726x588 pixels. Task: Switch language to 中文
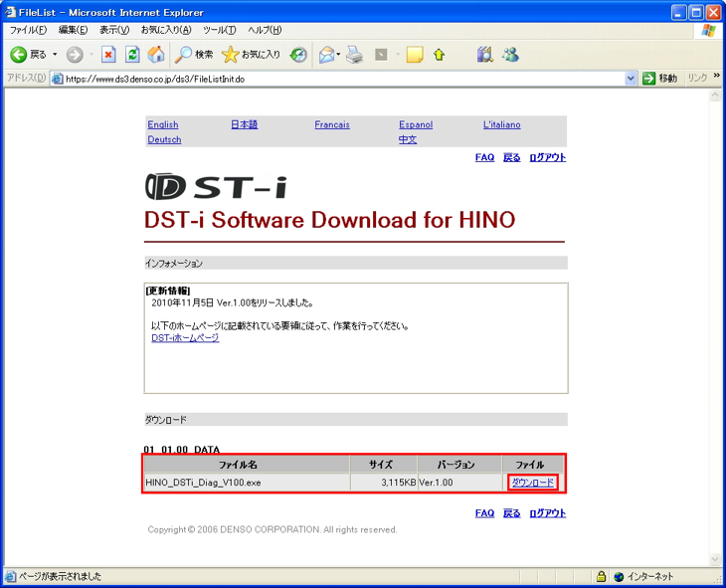[x=408, y=139]
